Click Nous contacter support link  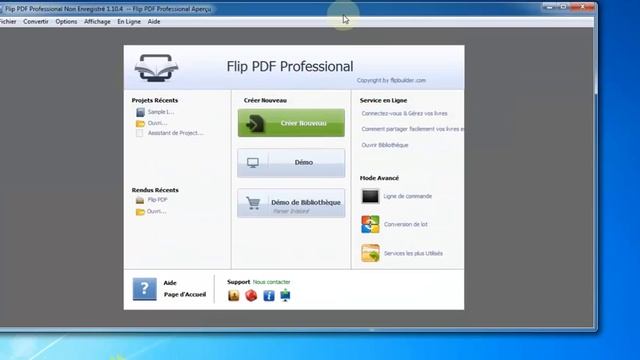pos(271,282)
